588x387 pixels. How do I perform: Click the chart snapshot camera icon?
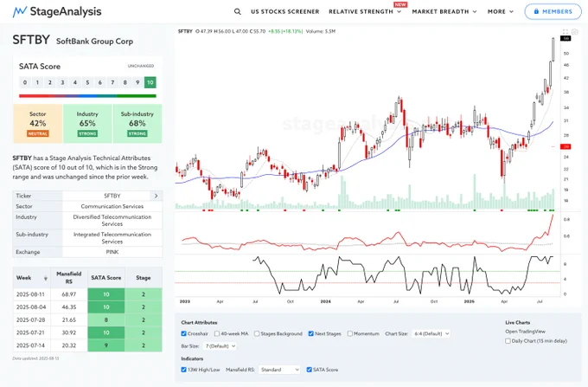pyautogui.click(x=574, y=31)
